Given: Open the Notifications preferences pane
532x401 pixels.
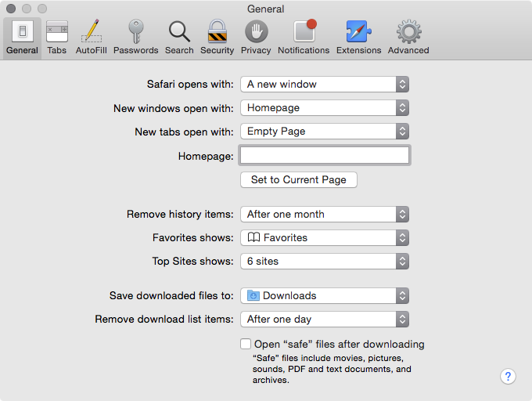Looking at the screenshot, I should (304, 38).
